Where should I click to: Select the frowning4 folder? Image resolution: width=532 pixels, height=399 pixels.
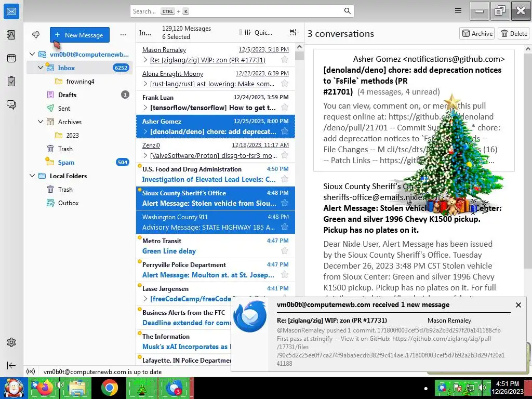coord(80,82)
